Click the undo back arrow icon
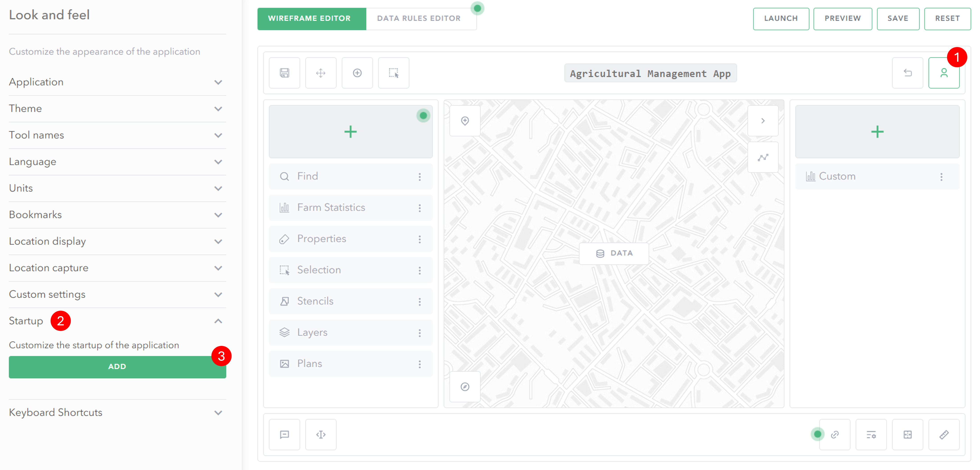This screenshot has height=470, width=980. (908, 73)
